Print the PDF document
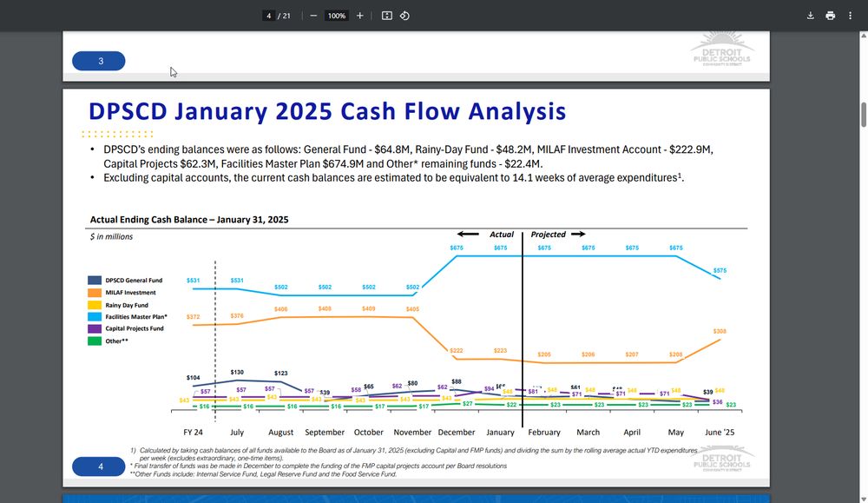 click(831, 16)
